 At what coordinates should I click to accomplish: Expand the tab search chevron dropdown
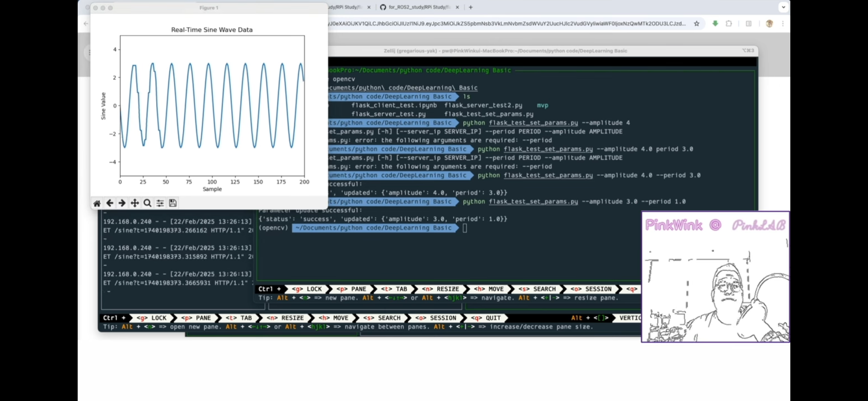[783, 7]
